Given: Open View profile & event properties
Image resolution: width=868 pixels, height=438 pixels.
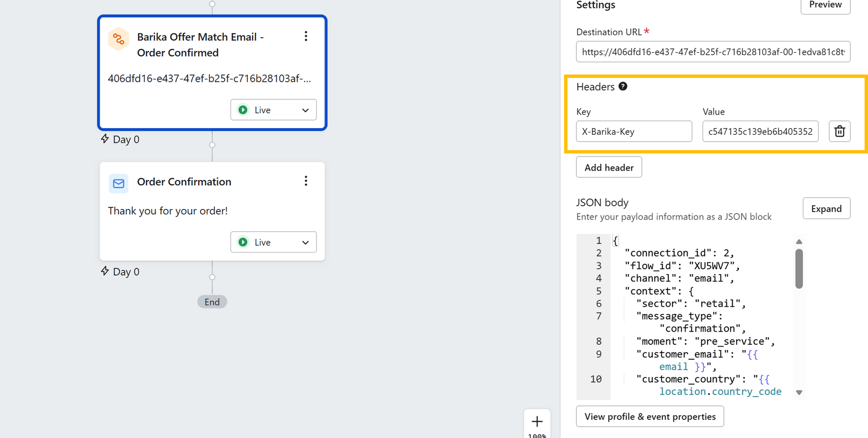Looking at the screenshot, I should 650,416.
